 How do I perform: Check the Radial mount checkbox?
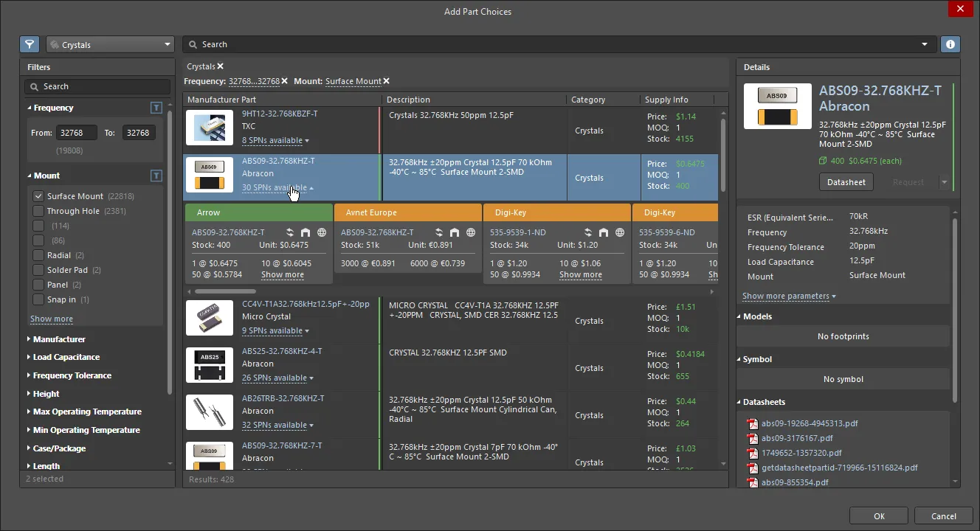coord(38,255)
